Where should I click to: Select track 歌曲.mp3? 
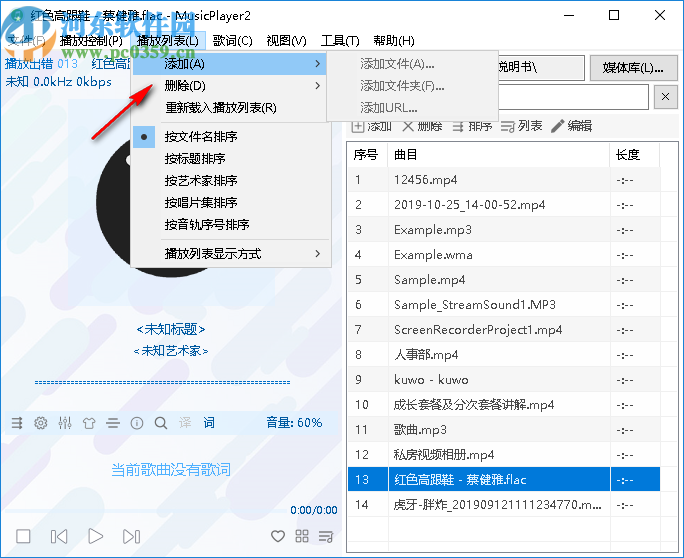(x=504, y=430)
